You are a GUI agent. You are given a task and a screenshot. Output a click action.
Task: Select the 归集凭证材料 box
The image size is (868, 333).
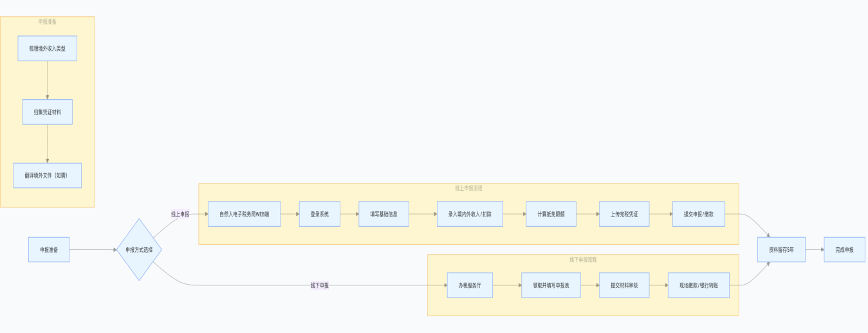pos(47,112)
